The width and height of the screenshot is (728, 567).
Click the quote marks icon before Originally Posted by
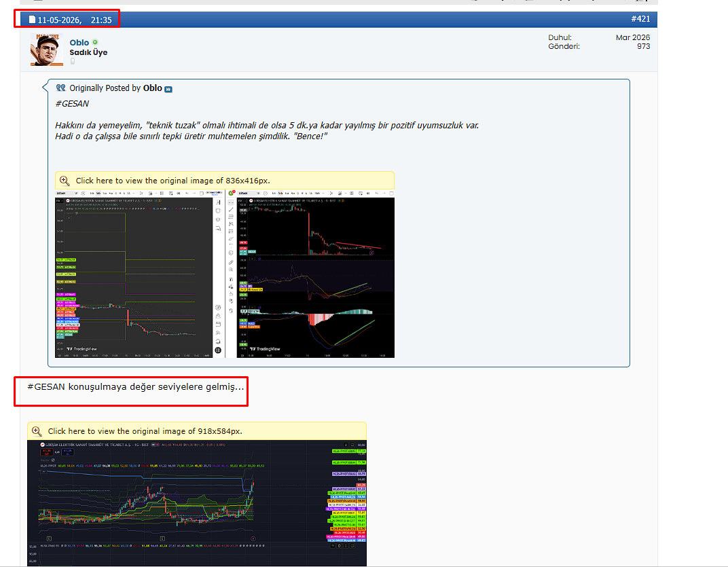click(x=61, y=88)
